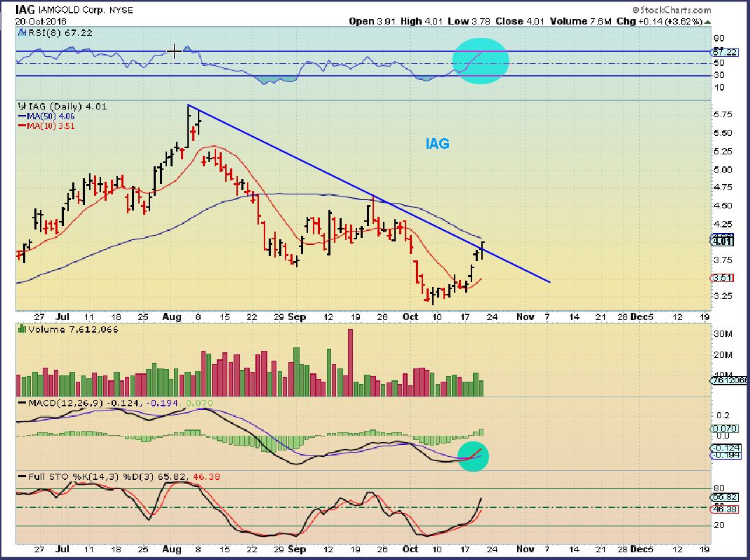750x560 pixels.
Task: Click the Volume panel bar icon
Action: 22,329
